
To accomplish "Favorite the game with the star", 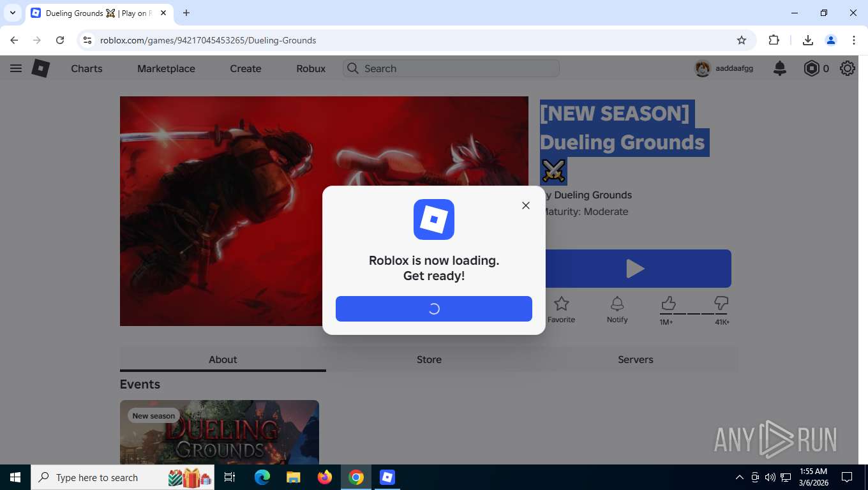I will click(x=561, y=309).
